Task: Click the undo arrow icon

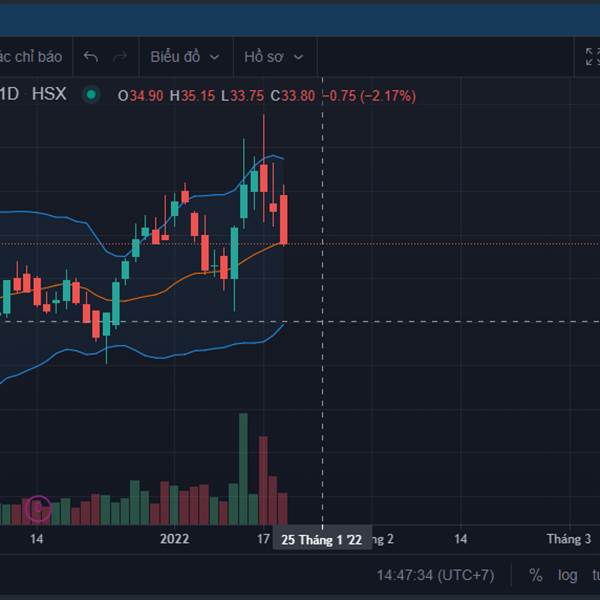Action: coord(91,57)
